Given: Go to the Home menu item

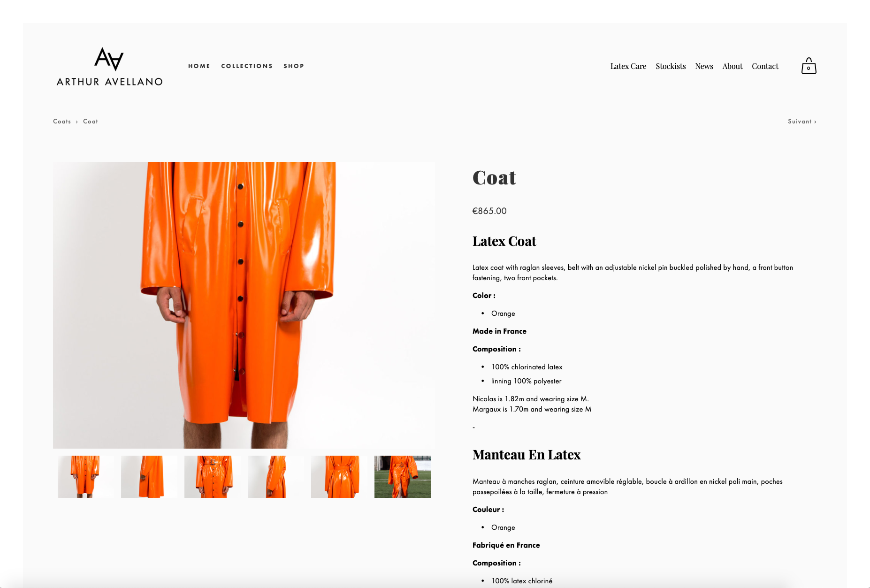Looking at the screenshot, I should [x=199, y=66].
